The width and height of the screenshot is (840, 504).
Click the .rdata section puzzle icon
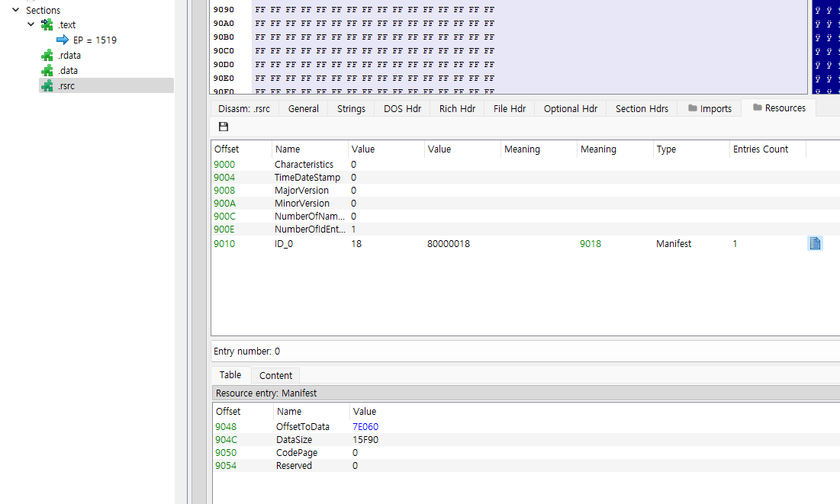47,55
